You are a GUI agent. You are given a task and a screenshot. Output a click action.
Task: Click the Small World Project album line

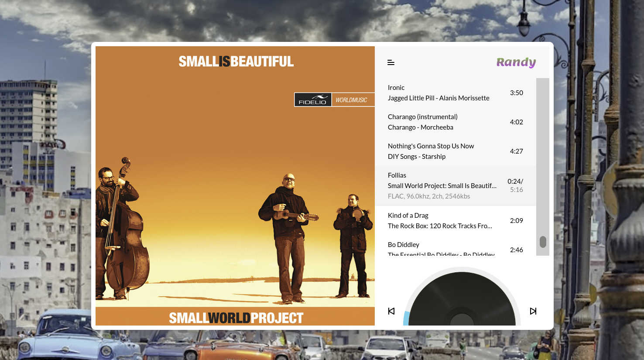(442, 186)
